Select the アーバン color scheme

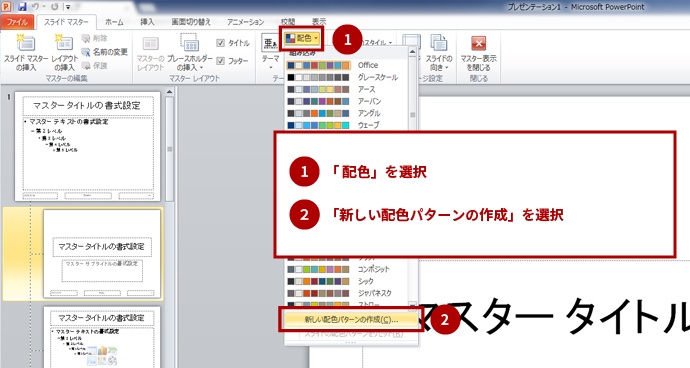click(x=346, y=101)
